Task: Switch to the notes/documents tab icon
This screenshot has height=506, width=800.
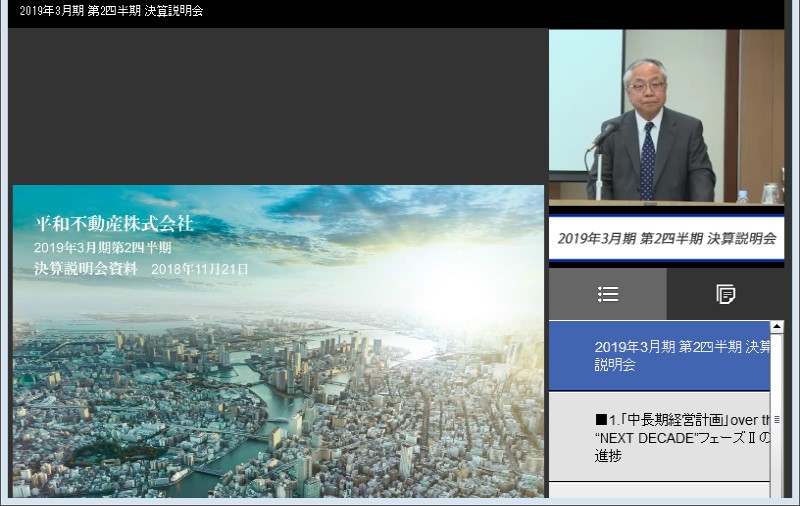Action: (726, 294)
